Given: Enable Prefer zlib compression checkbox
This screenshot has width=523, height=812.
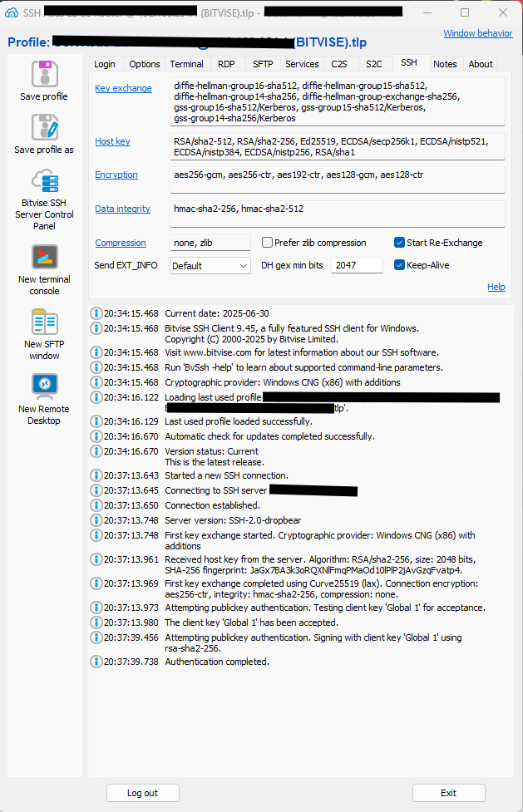Looking at the screenshot, I should [268, 243].
